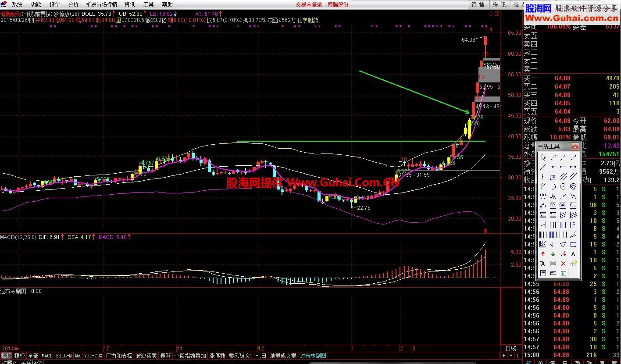
Task: Select the BOLL-M indicator tab
Action: [64, 356]
